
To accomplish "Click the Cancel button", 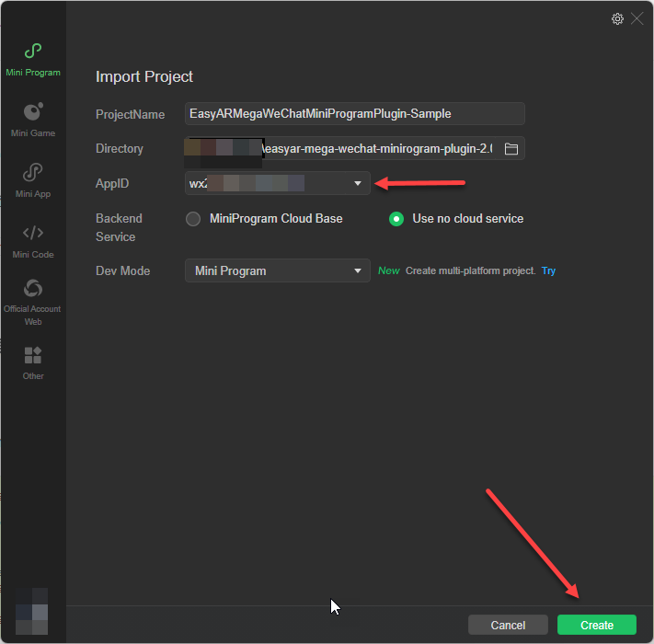I will [508, 625].
